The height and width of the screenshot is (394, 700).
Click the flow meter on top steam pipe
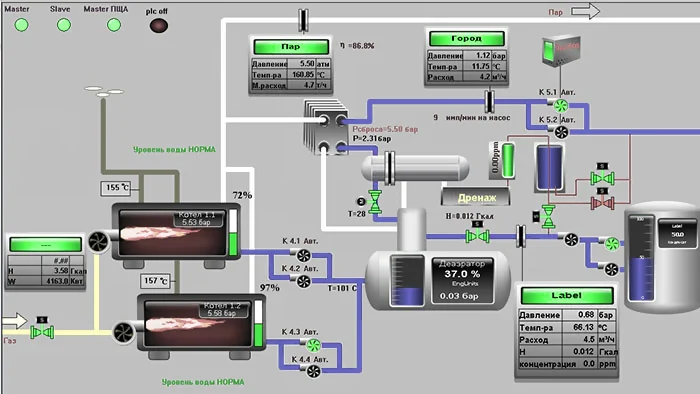(304, 20)
